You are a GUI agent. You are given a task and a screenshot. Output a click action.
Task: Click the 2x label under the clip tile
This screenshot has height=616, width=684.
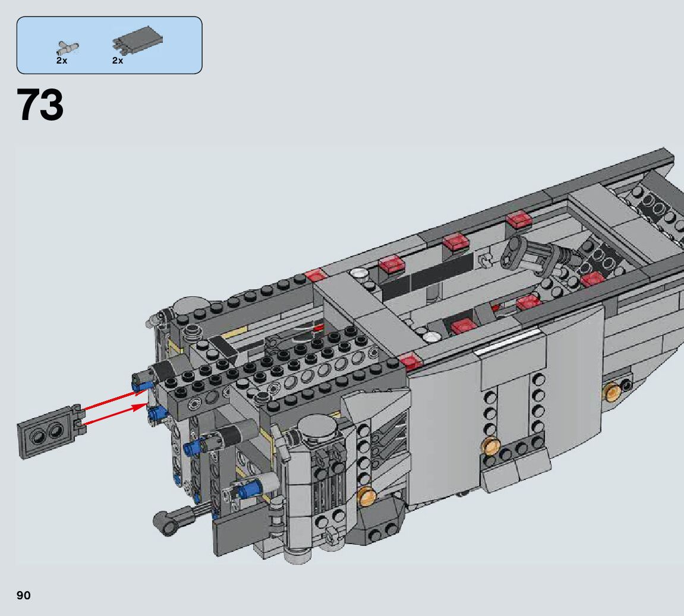pos(117,61)
